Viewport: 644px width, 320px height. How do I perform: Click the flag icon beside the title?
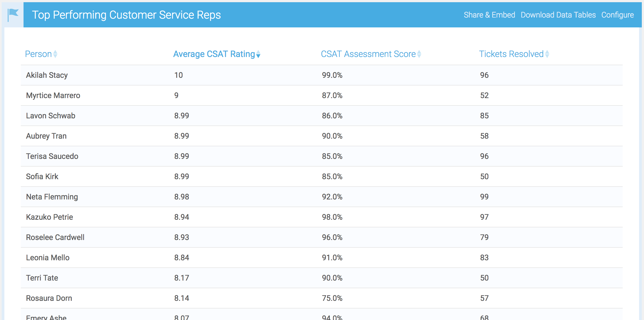[x=13, y=15]
